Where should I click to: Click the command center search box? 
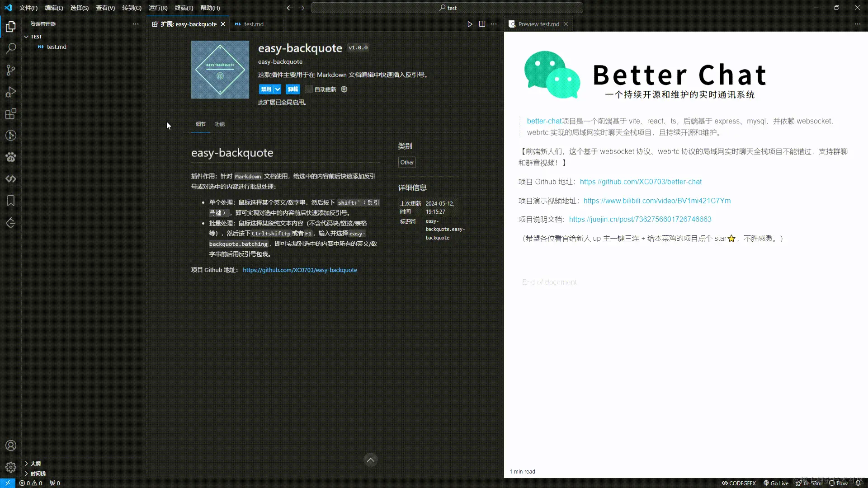point(447,8)
